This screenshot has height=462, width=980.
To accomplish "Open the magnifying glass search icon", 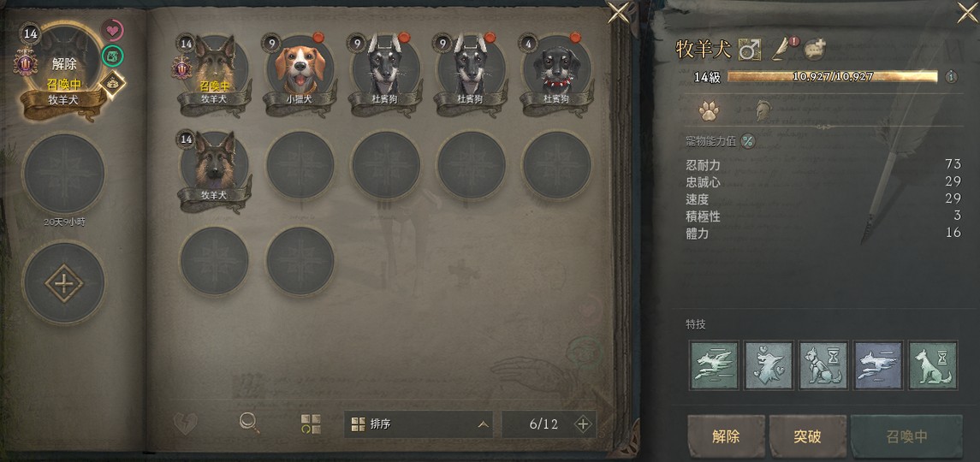I will click(x=249, y=423).
